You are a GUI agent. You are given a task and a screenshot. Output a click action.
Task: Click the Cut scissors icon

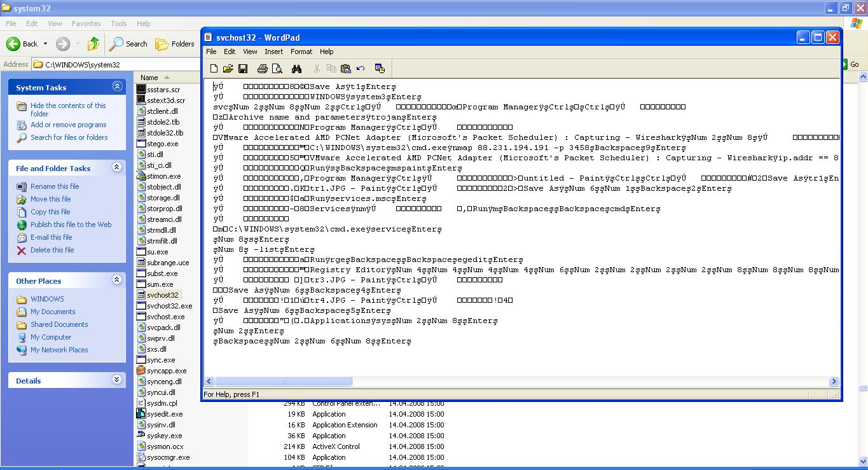(x=317, y=69)
